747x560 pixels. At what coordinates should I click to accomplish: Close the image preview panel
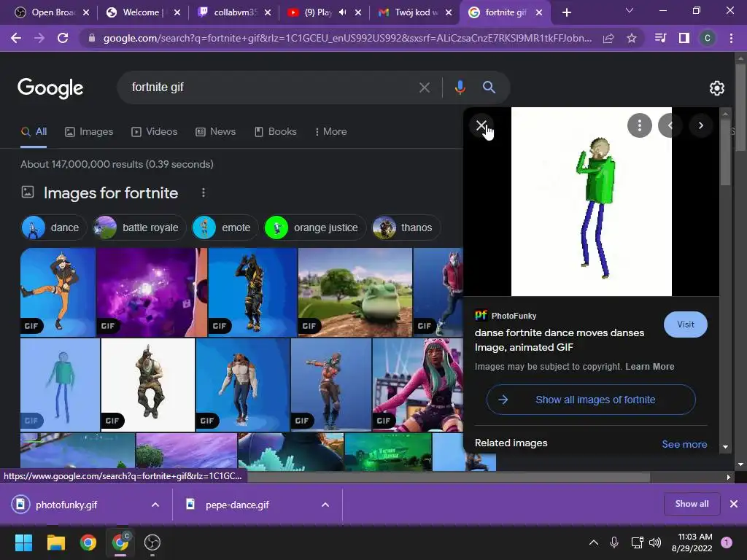tap(481, 125)
